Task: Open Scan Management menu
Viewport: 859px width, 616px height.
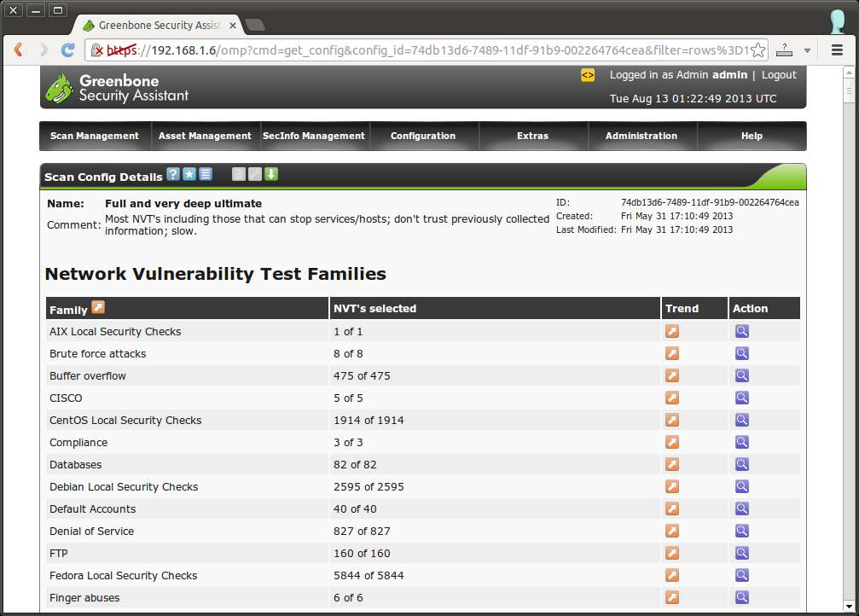Action: pyautogui.click(x=95, y=136)
